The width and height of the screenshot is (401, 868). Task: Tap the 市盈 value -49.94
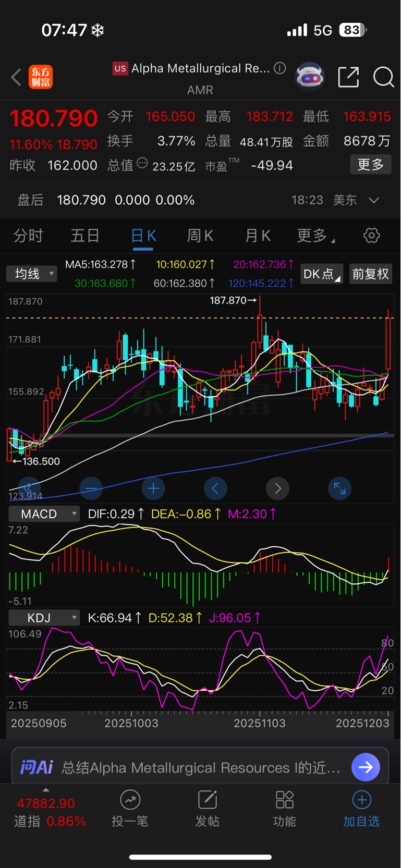pyautogui.click(x=272, y=166)
